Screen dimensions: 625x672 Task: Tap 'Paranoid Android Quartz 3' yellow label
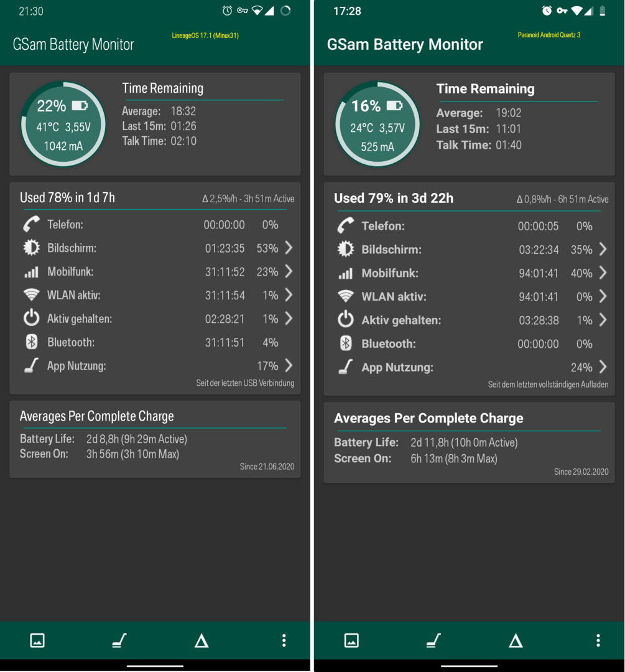[549, 35]
